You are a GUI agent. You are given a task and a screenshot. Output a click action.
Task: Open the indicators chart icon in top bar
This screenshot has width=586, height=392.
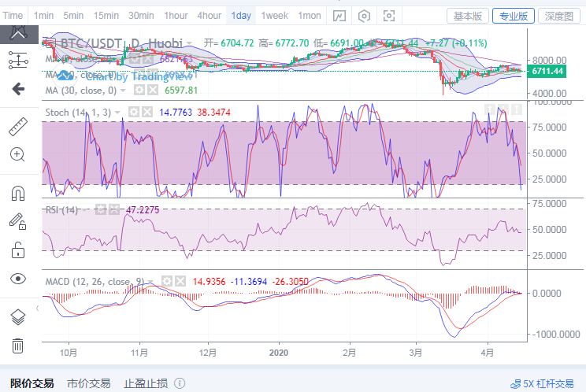(339, 16)
